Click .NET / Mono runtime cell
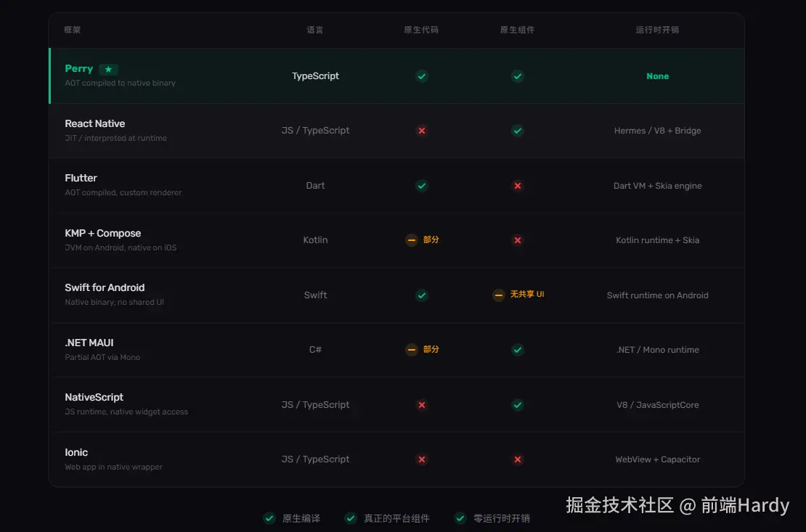This screenshot has height=532, width=806. click(x=657, y=350)
